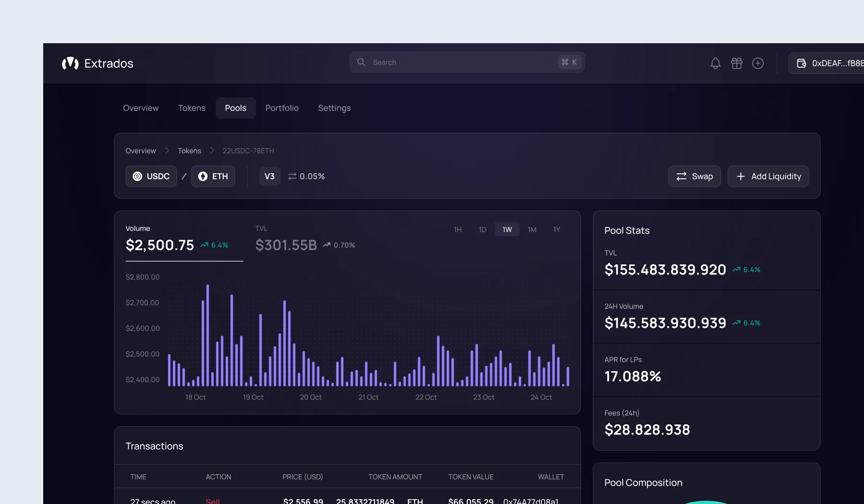
Task: Click the ⌘K shortcut badge
Action: pos(569,62)
